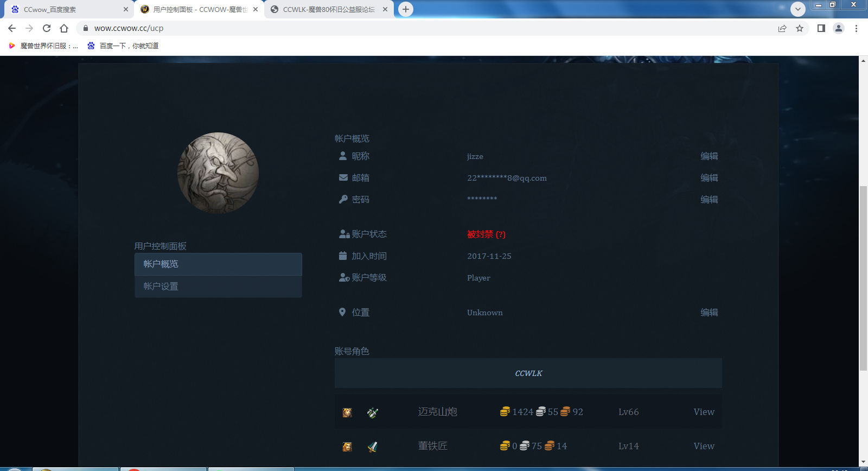The width and height of the screenshot is (868, 471).
Task: Click the 位置 map pin icon
Action: click(x=342, y=312)
